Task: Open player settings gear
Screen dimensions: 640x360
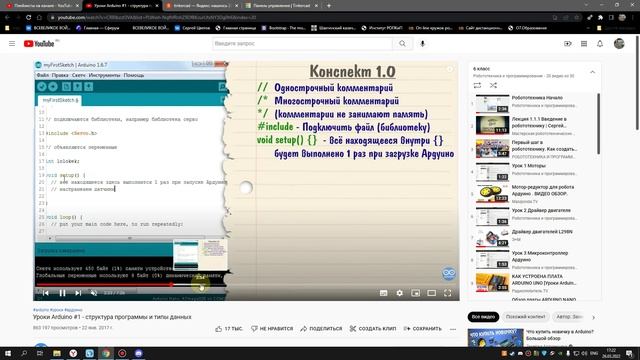Action: [400, 293]
